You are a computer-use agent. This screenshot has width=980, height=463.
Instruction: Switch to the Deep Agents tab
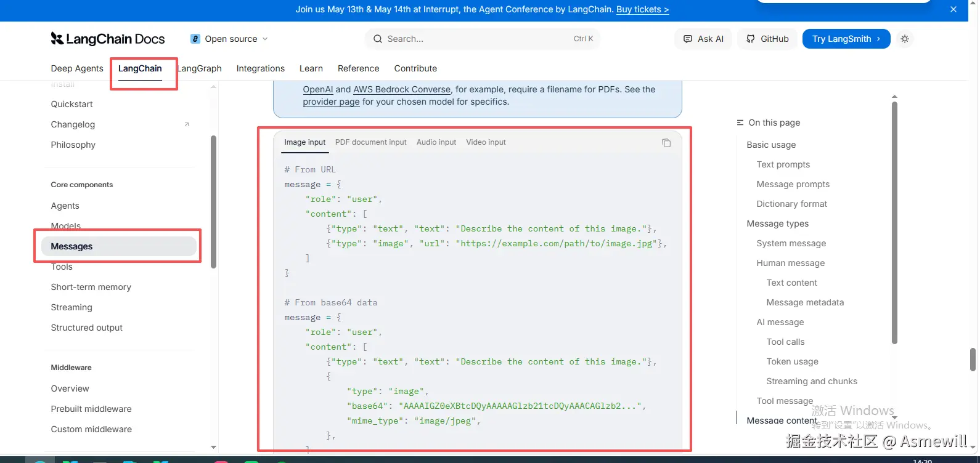77,68
